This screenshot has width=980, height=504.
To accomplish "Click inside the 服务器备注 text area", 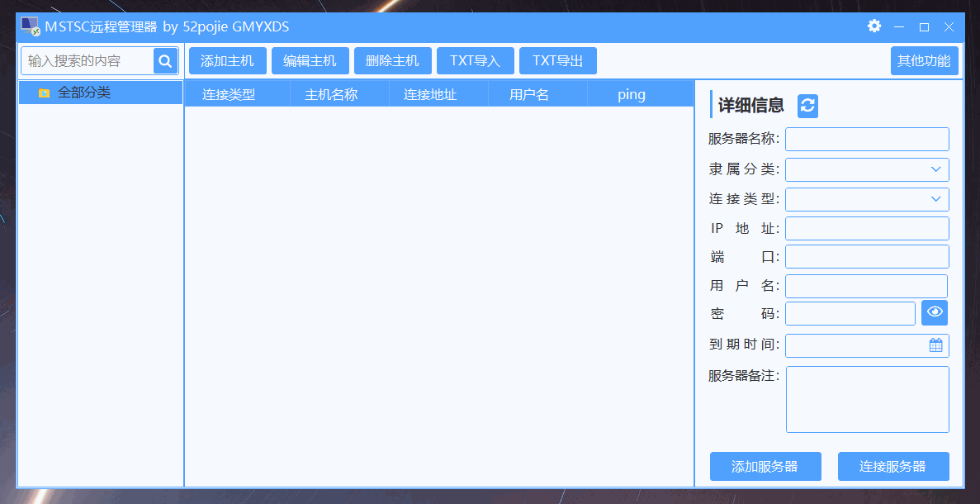I will pyautogui.click(x=867, y=399).
